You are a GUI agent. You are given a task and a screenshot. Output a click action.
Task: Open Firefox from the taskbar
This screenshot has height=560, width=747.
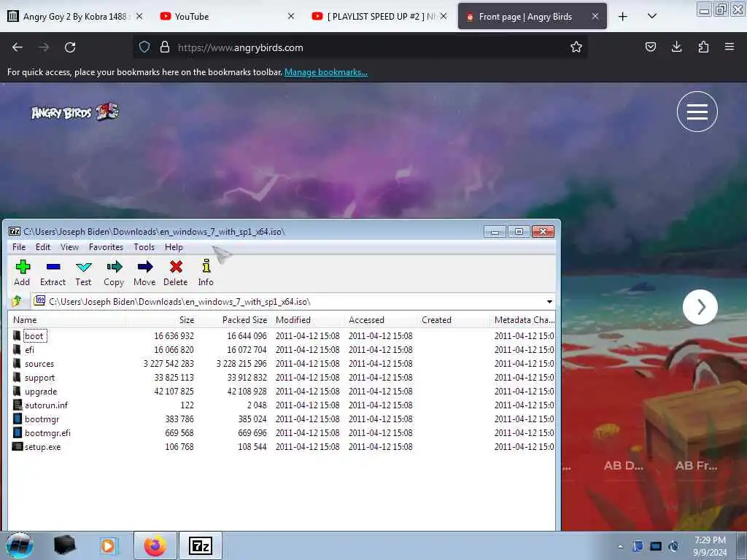(x=155, y=545)
